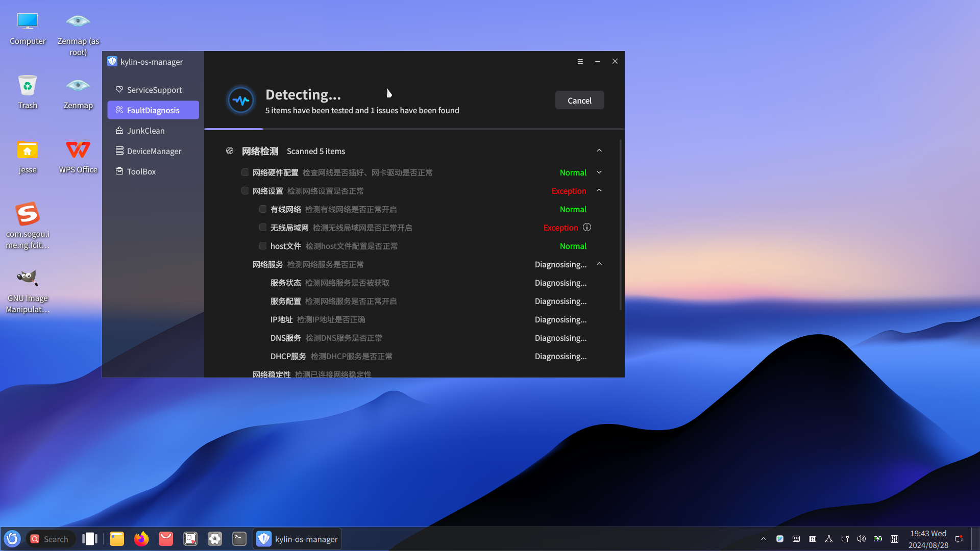Screen dimensions: 980x551
Task: Open the file manager from the taskbar
Action: click(x=117, y=539)
